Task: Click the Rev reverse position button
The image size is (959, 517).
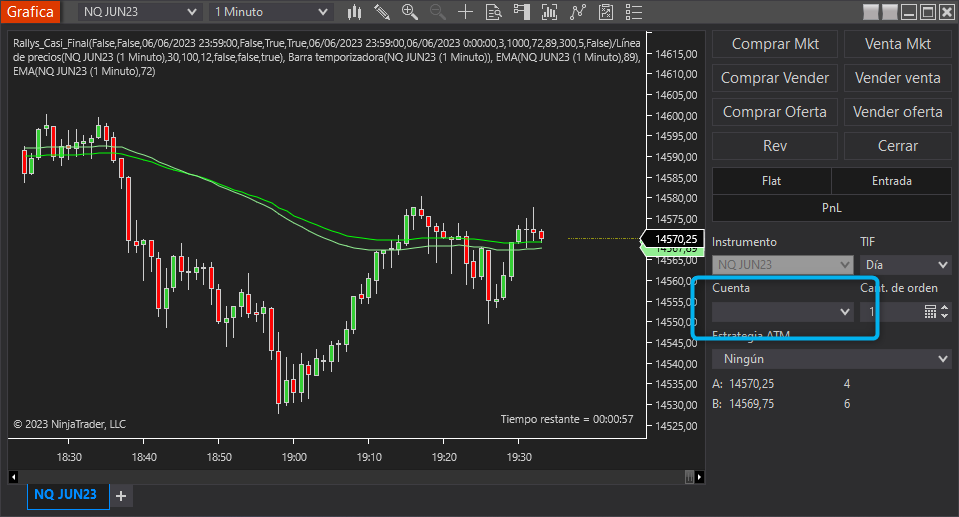Action: pyautogui.click(x=775, y=146)
